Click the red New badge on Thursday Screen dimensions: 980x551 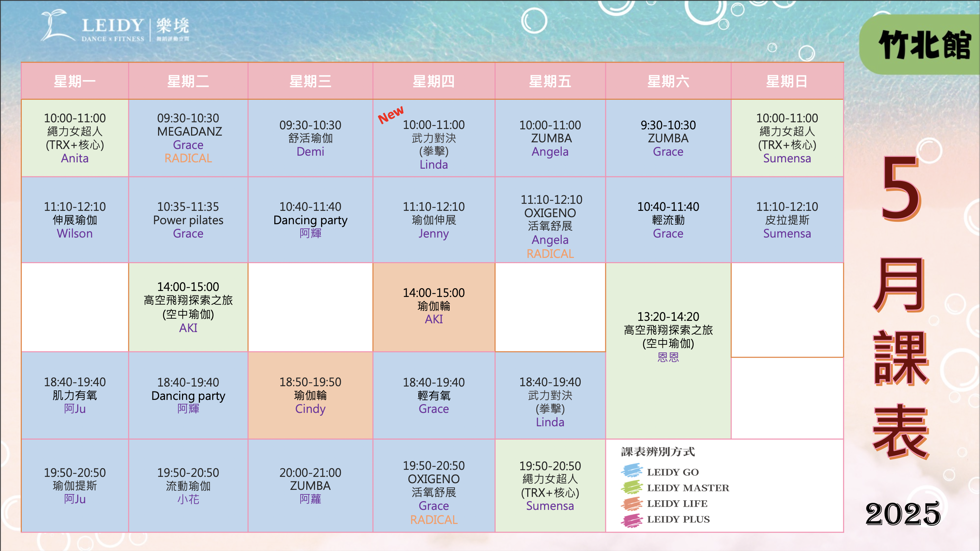391,115
